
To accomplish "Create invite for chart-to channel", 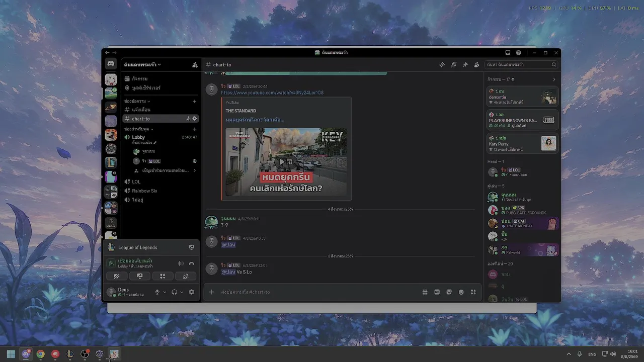I will coord(189,119).
